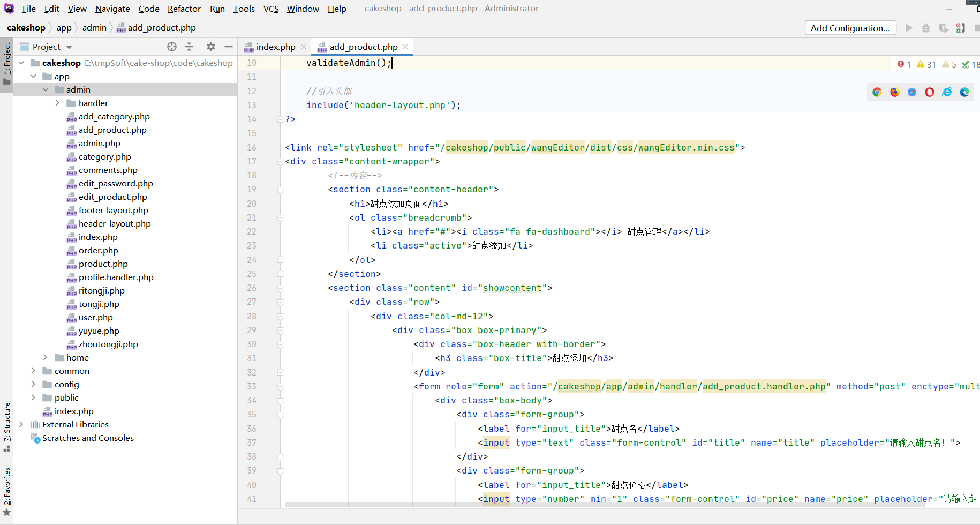Open page in Opera browser icon
This screenshot has width=980, height=525.
point(930,92)
